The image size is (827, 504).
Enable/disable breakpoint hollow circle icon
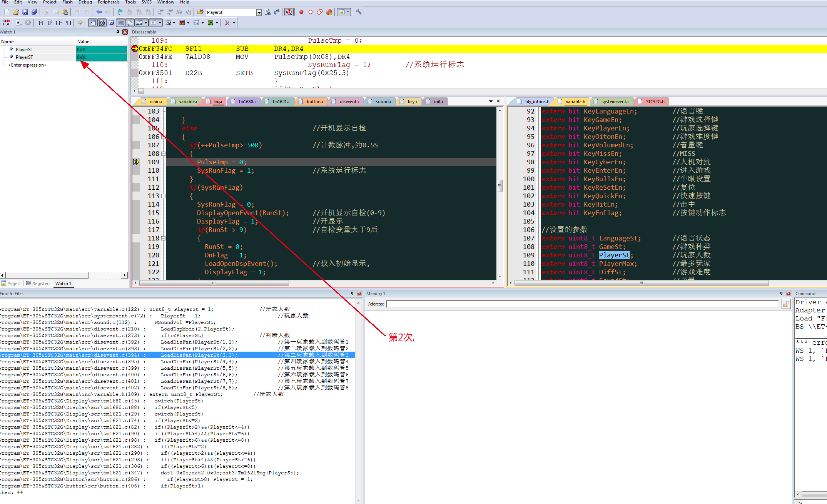point(311,12)
